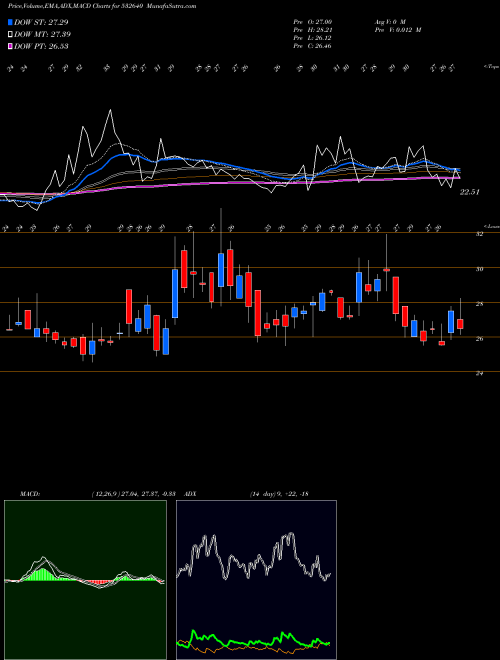The image size is (500, 660).
Task: Click the tallest blue candle near the 32 line
Action: (221, 270)
